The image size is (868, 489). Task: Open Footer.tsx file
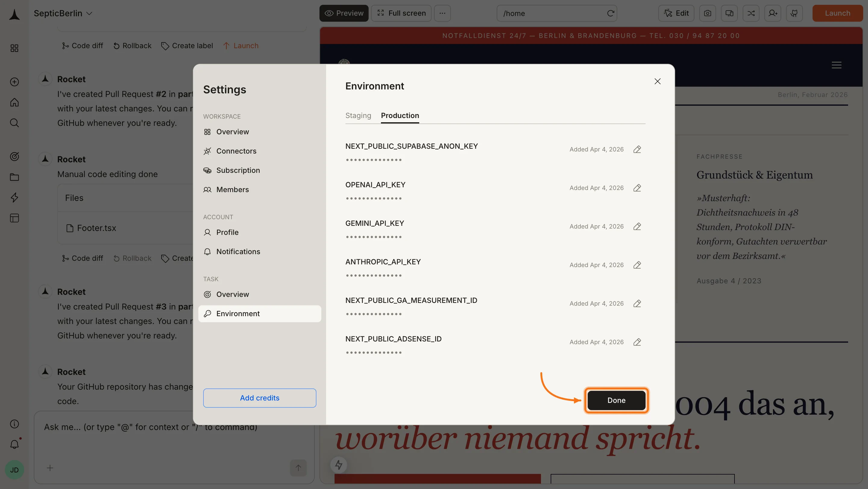pyautogui.click(x=91, y=228)
